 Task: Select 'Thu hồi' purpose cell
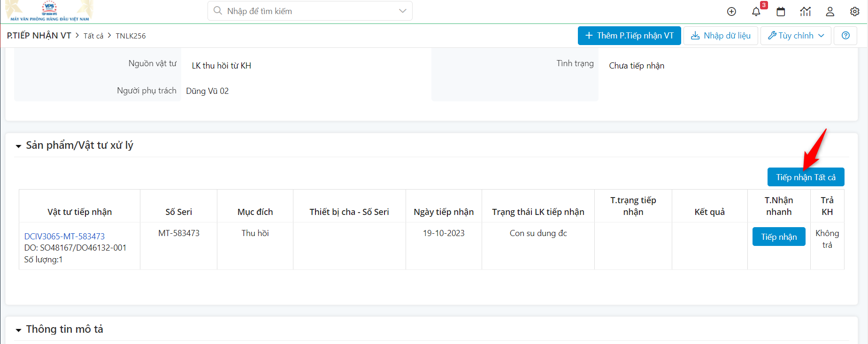(255, 233)
